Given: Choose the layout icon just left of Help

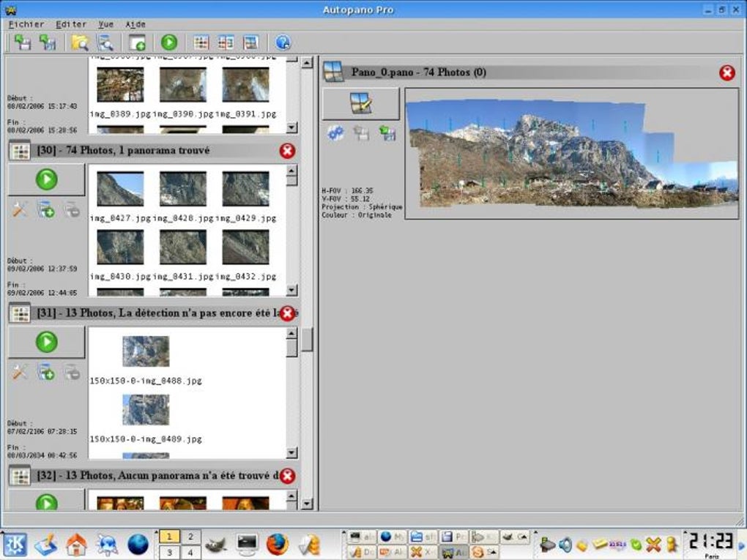Looking at the screenshot, I should pos(250,42).
